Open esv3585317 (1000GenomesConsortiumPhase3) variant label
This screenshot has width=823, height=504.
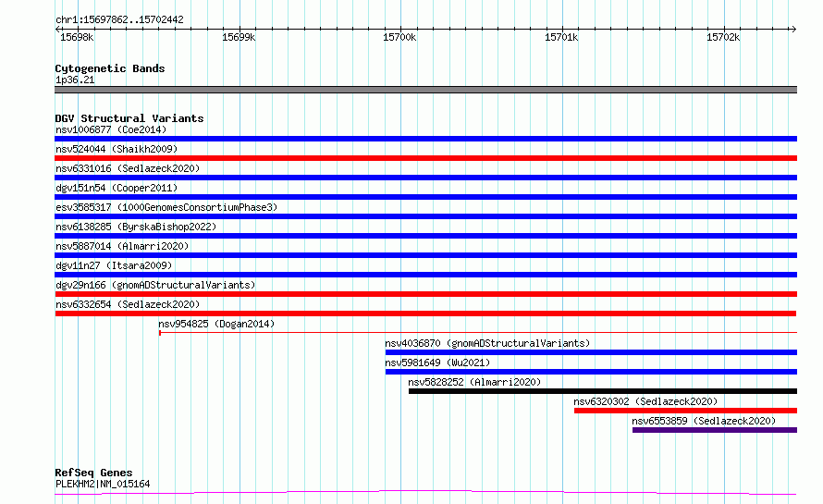[166, 207]
